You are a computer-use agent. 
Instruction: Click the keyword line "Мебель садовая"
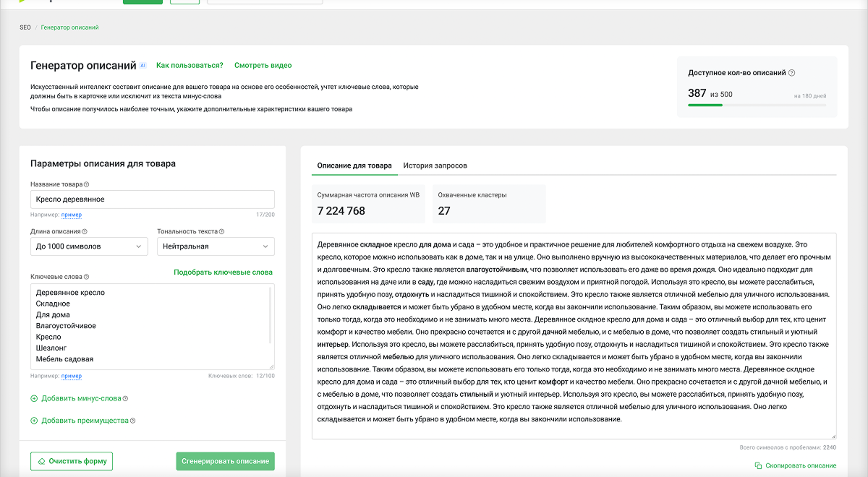point(64,359)
